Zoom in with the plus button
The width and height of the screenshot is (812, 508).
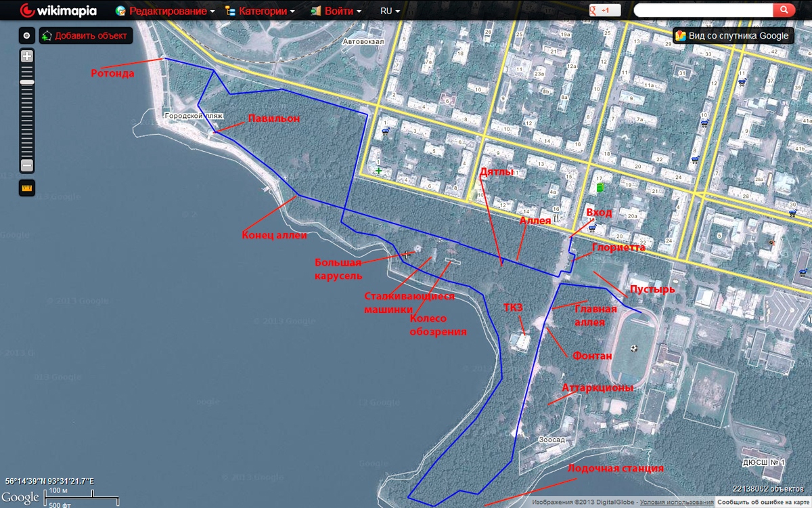(x=27, y=56)
